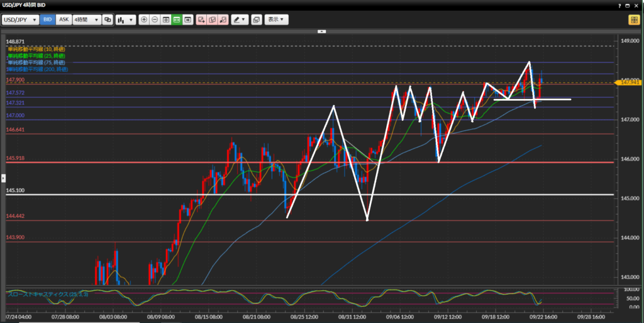Toggle the linked charts icon beside timeframe

pos(108,20)
